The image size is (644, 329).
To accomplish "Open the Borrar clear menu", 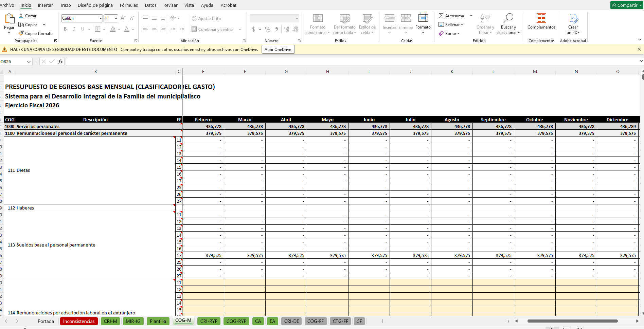I will tap(449, 34).
